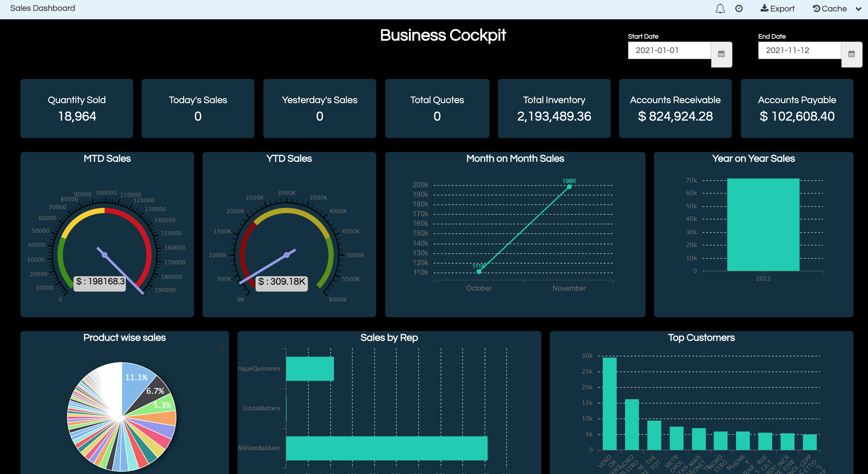Click the clock history icon
The image size is (868, 474).
(739, 8)
